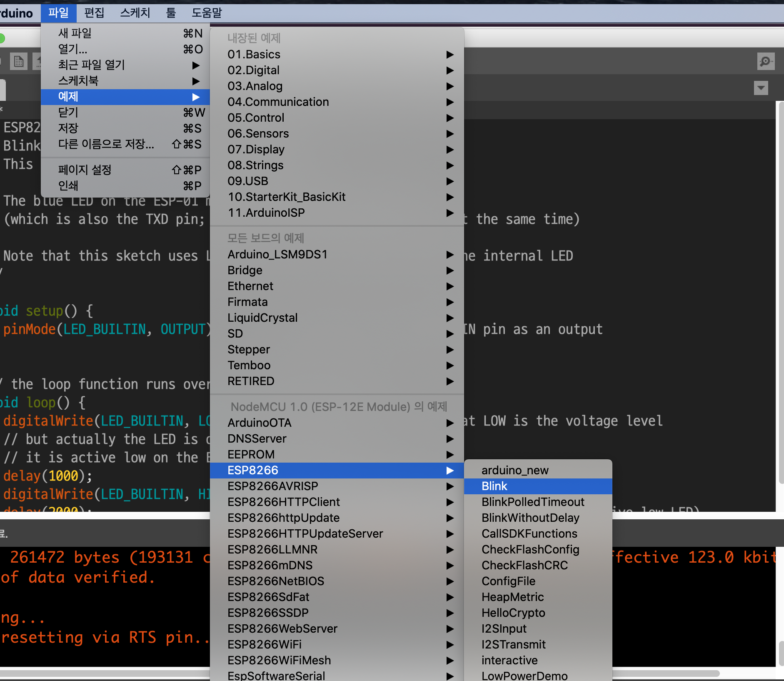
Task: Open ESP8266WebServer examples submenu
Action: (337, 629)
